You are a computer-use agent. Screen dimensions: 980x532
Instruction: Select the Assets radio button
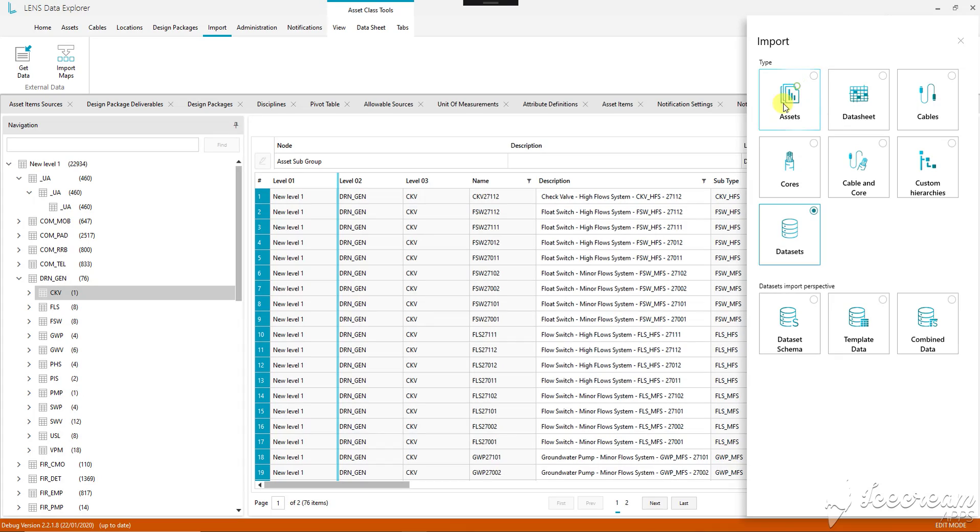tap(813, 76)
